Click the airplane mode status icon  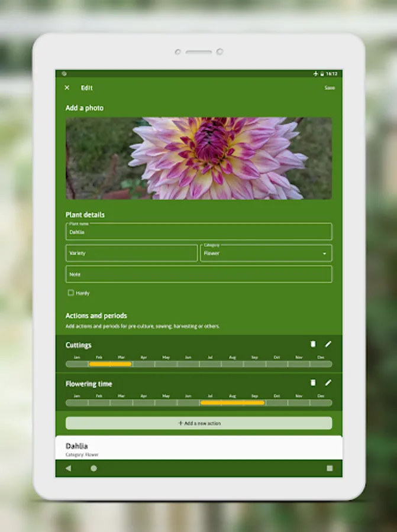[x=315, y=74]
